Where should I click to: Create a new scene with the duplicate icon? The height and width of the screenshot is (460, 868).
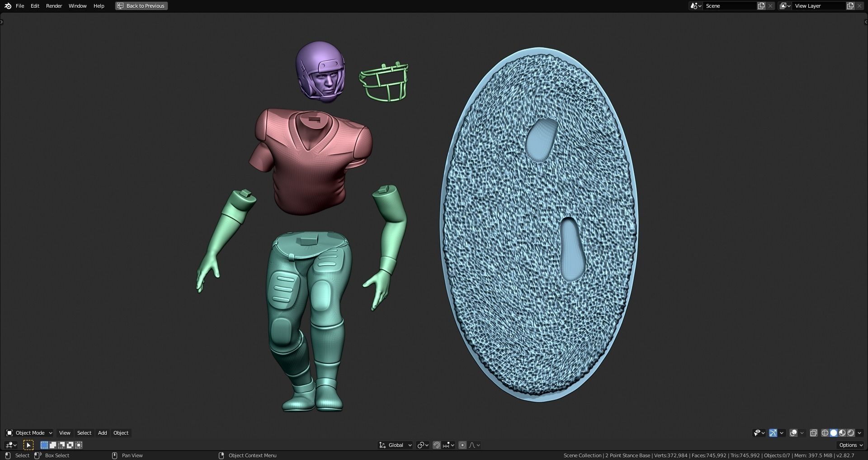761,6
